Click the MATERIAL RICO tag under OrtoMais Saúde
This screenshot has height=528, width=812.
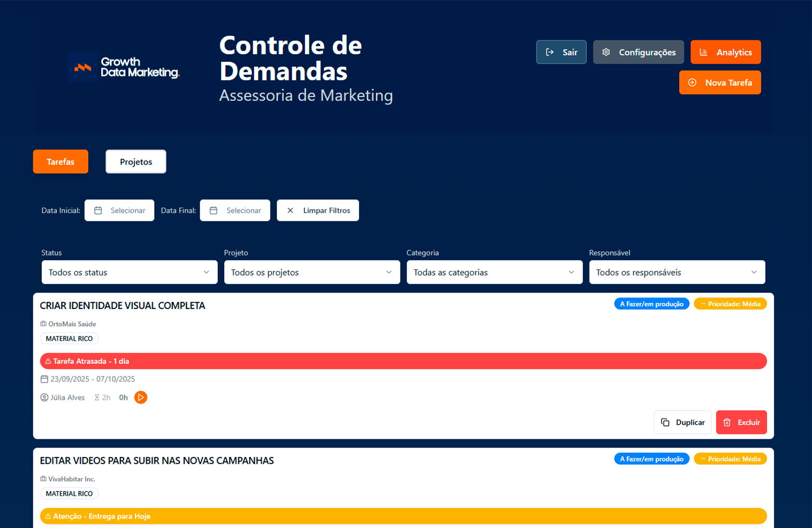tap(69, 339)
